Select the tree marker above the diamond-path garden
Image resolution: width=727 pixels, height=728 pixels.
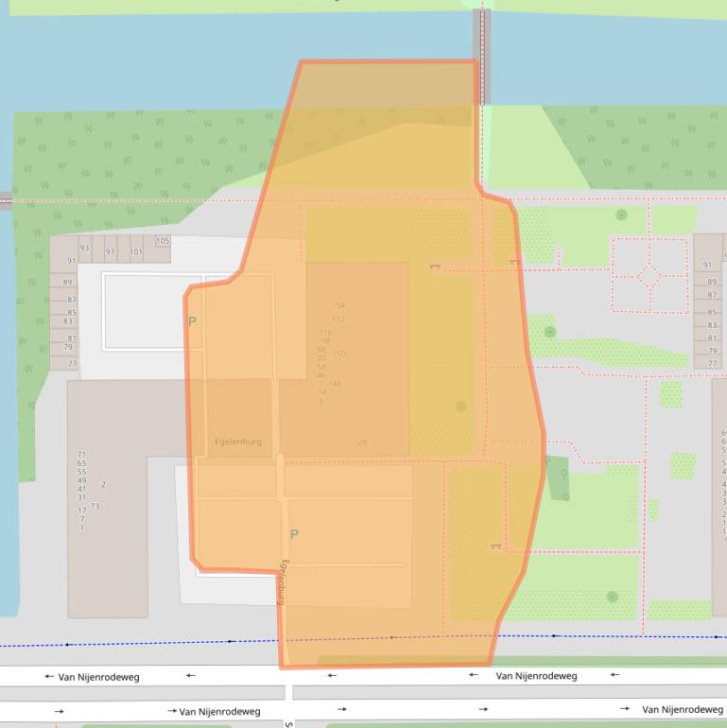pos(621,215)
